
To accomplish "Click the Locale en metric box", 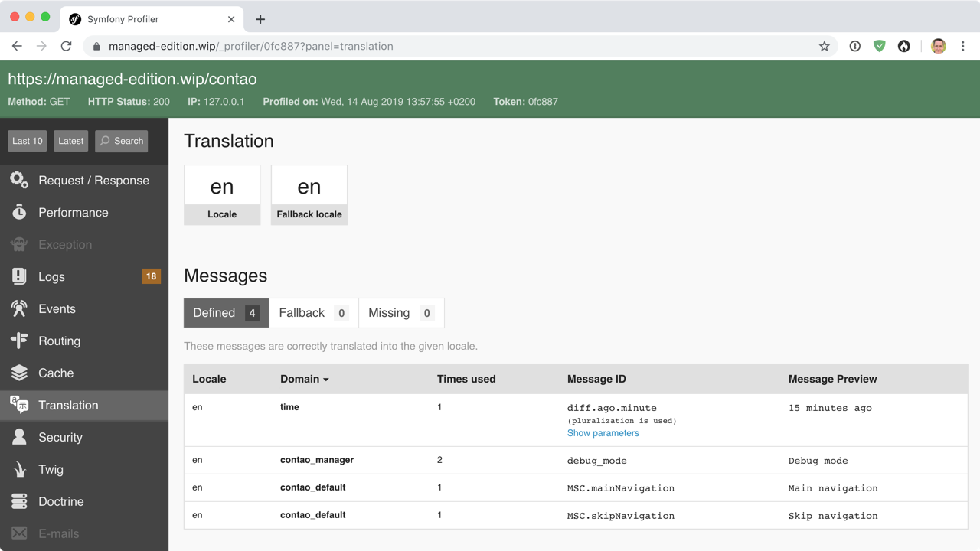I will [222, 195].
